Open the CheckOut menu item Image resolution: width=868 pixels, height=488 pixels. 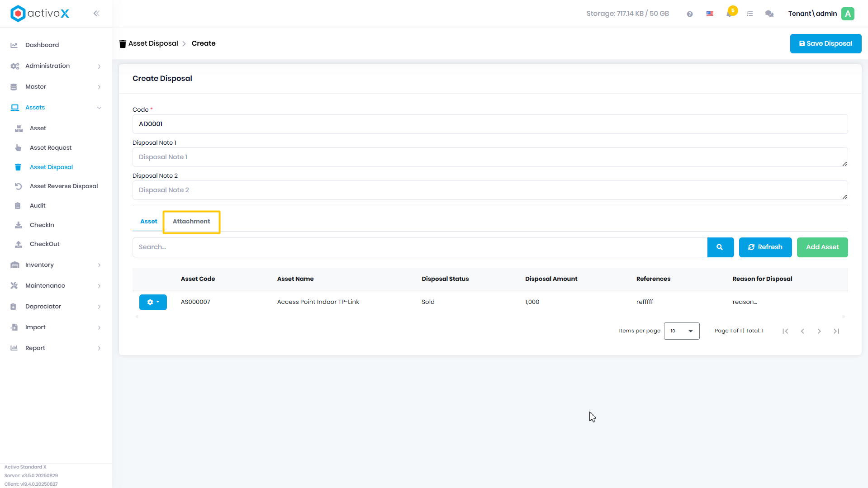click(x=45, y=244)
